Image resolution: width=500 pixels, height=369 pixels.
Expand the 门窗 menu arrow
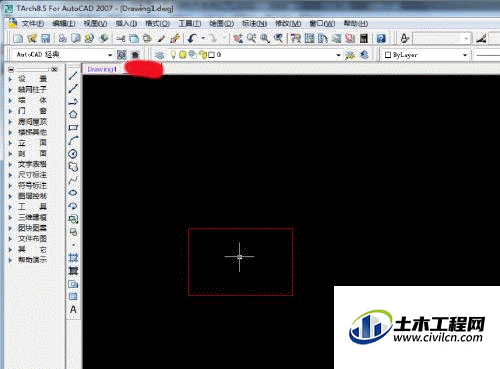[10, 111]
